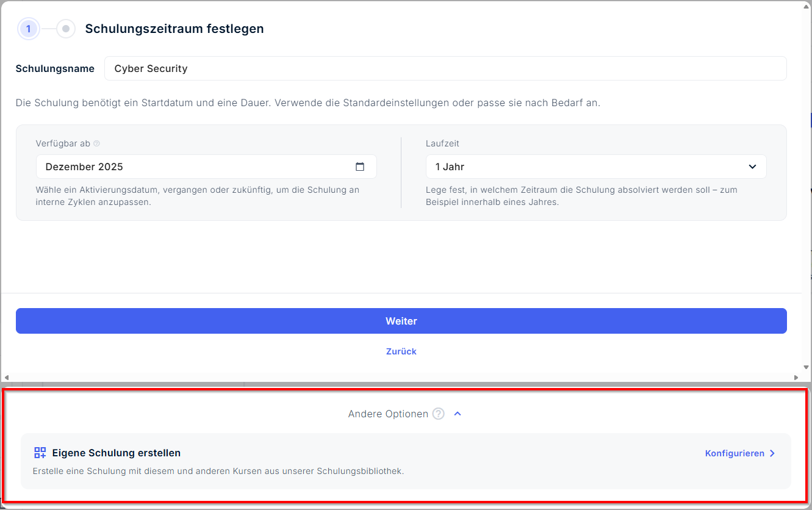This screenshot has height=510, width=812.
Task: Open the Konfigurieren link
Action: (x=735, y=453)
